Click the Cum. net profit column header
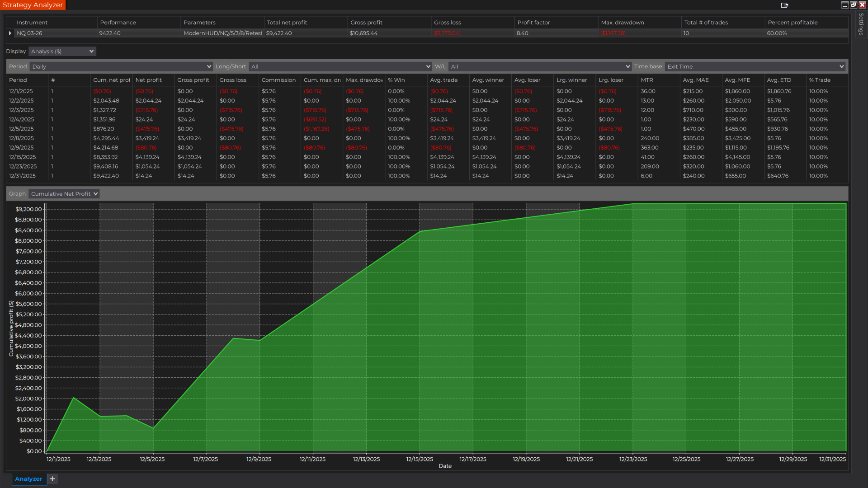 tap(111, 80)
